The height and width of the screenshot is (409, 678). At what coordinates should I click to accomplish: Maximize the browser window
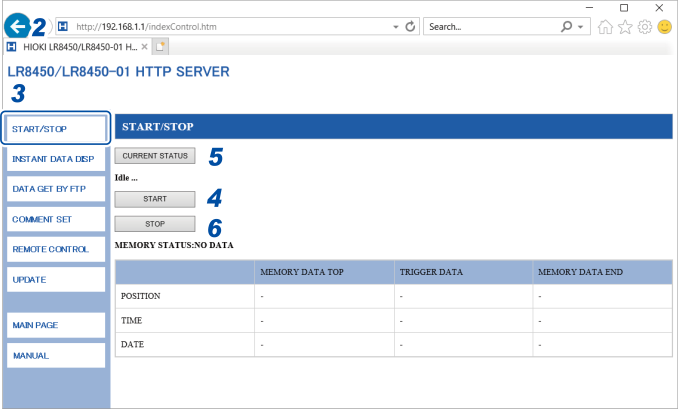pyautogui.click(x=624, y=8)
